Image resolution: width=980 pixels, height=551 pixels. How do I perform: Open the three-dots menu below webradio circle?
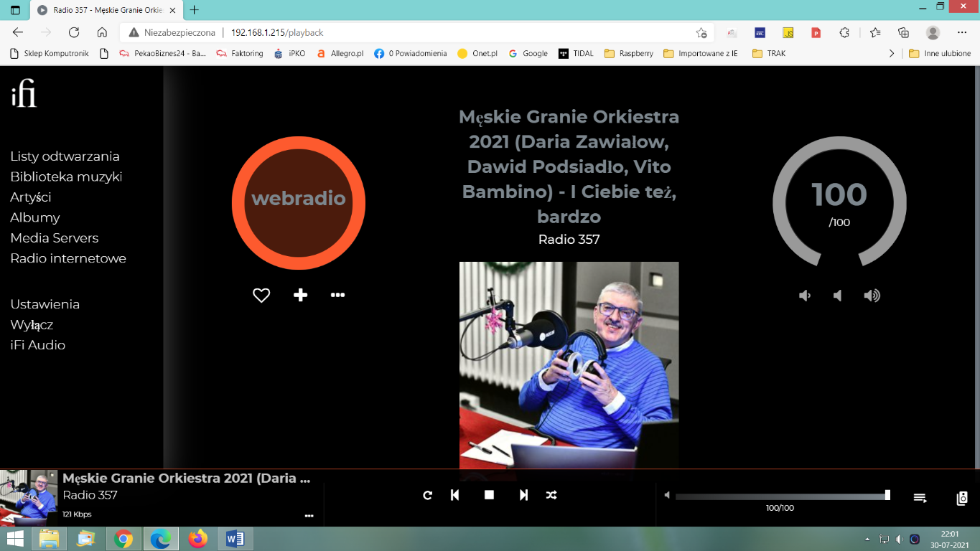tap(337, 295)
